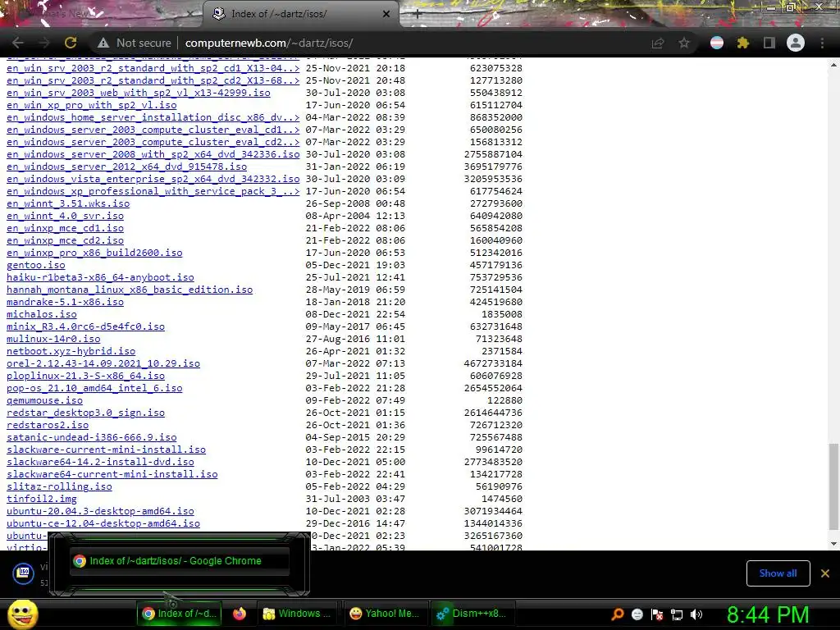The height and width of the screenshot is (630, 840).
Task: Open en_winnt_4.0_svr.iso link
Action: (x=65, y=216)
